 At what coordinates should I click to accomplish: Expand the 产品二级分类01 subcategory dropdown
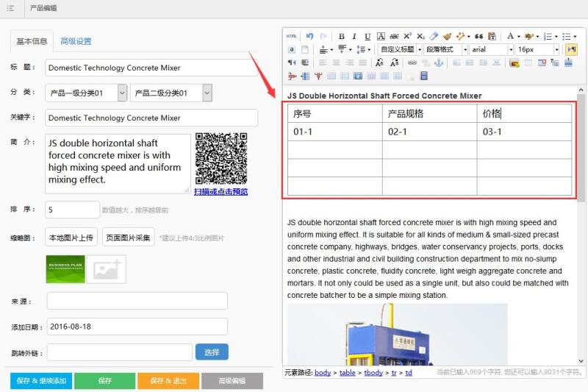tap(171, 93)
